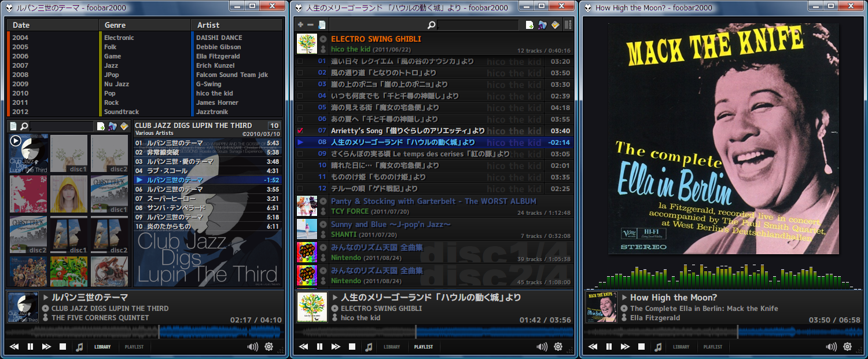Seek in the left window waveform bar
This screenshot has height=359, width=868.
[x=145, y=332]
